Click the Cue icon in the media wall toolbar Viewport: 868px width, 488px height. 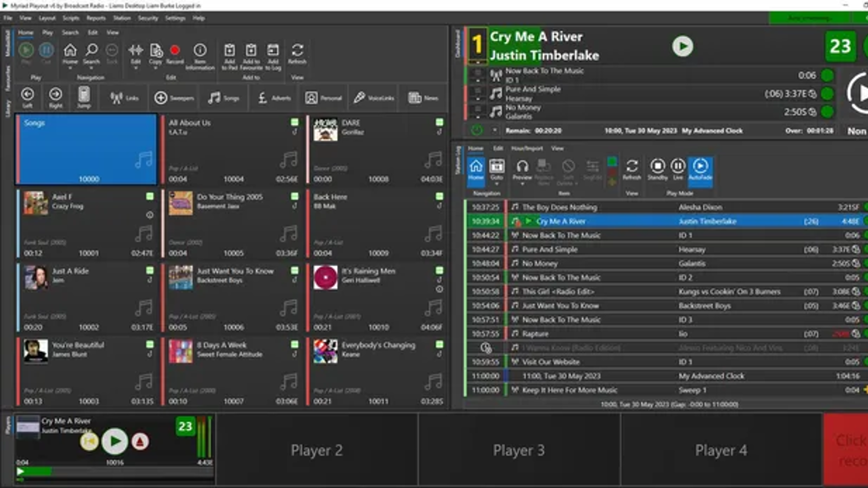point(46,53)
